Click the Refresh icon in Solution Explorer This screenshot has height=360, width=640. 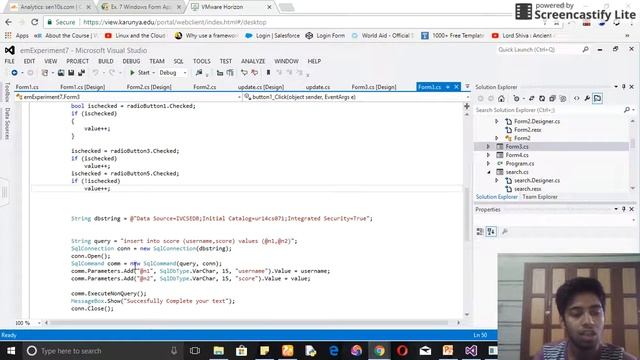click(x=542, y=98)
